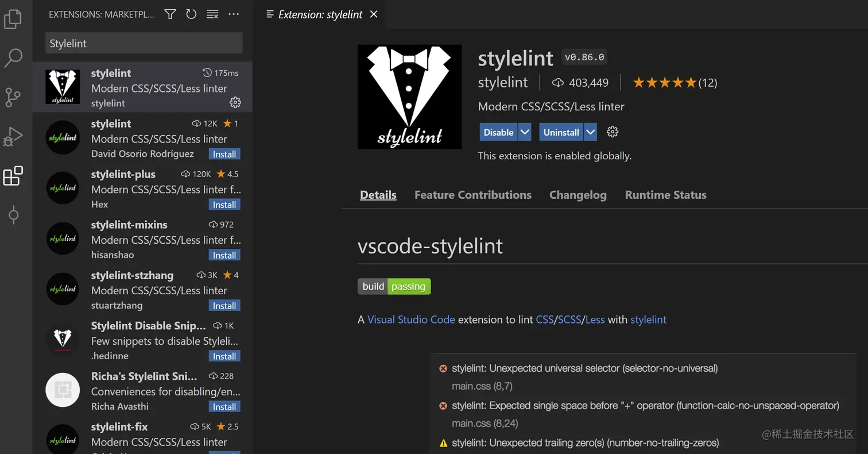Click the Uninstall button
Image resolution: width=868 pixels, height=454 pixels.
click(561, 132)
